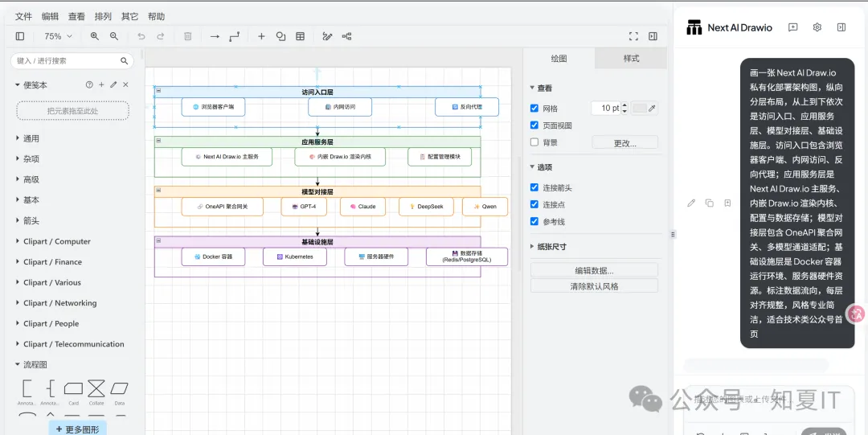This screenshot has height=435, width=868.
Task: Collapse the 查看 section
Action: tap(541, 88)
